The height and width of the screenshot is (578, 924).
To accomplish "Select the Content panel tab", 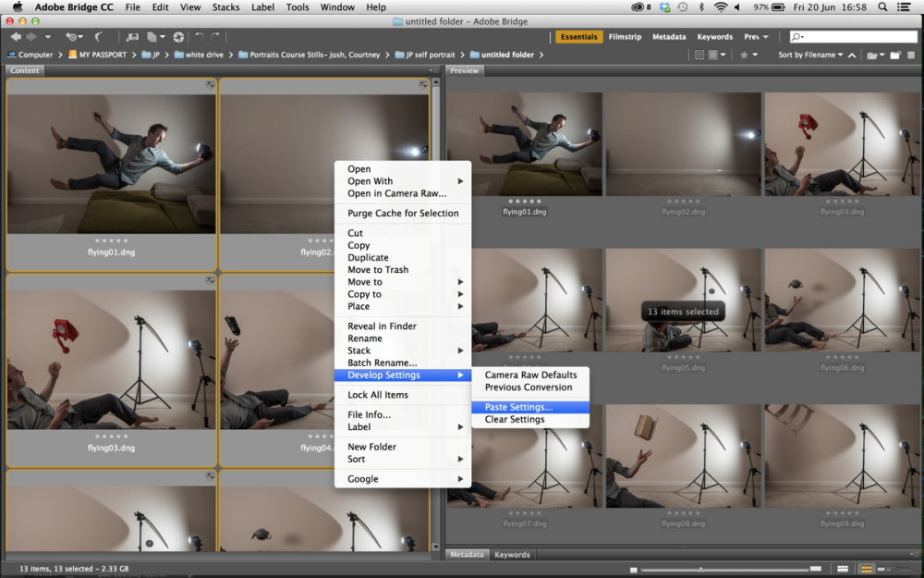I will 25,70.
